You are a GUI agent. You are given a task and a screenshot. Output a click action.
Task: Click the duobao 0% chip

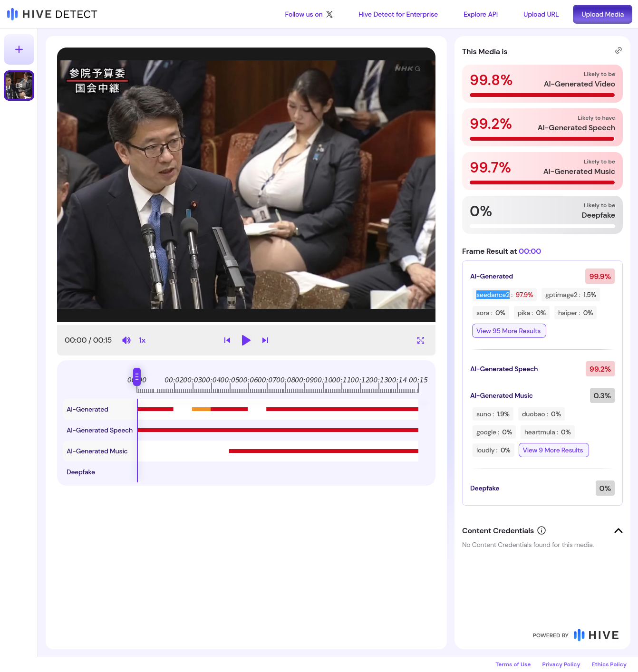click(x=541, y=414)
